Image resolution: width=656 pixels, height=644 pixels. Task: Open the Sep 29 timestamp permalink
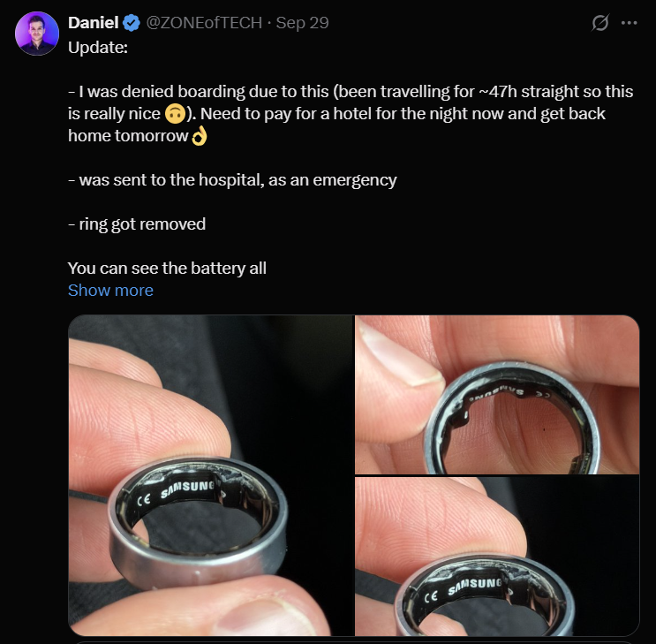pos(302,23)
